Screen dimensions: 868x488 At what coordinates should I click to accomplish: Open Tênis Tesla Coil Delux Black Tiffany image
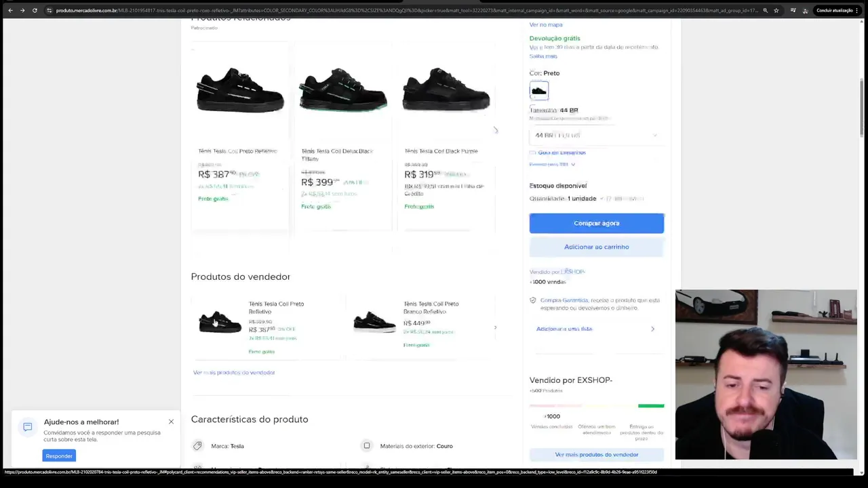[x=343, y=89]
